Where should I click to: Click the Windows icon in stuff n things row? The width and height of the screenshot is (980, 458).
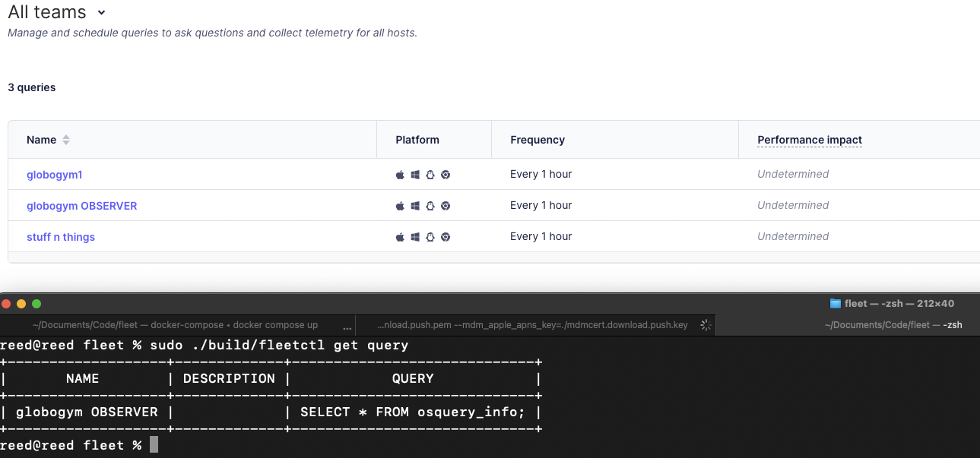pyautogui.click(x=416, y=237)
